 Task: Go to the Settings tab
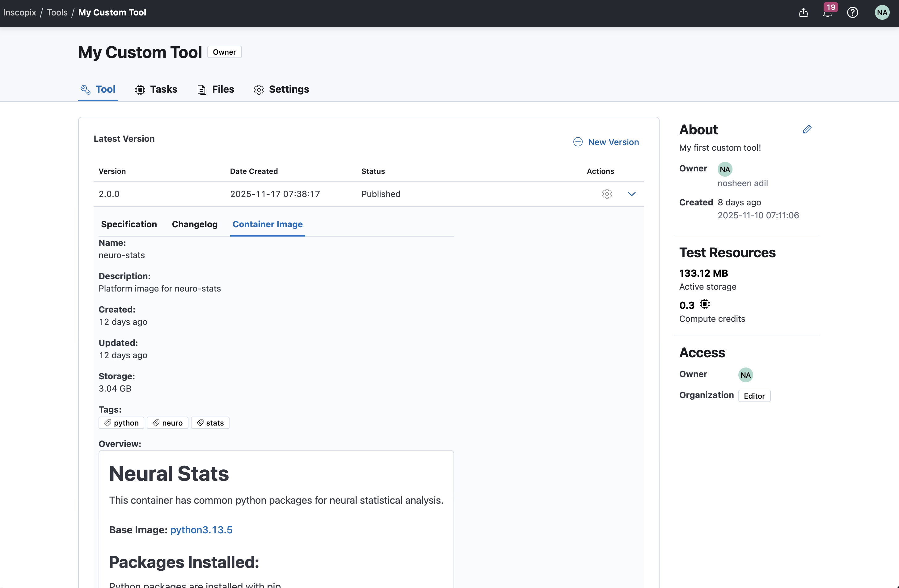tap(281, 90)
